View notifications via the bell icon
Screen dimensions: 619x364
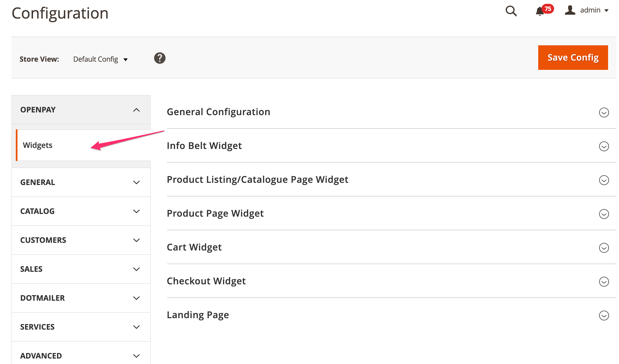point(540,11)
